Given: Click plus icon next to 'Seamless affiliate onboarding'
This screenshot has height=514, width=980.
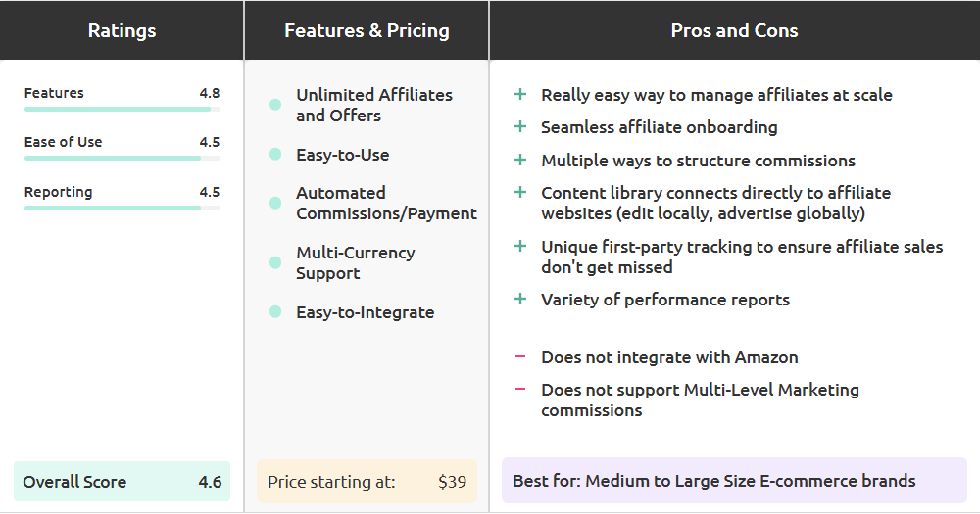Looking at the screenshot, I should tap(520, 127).
